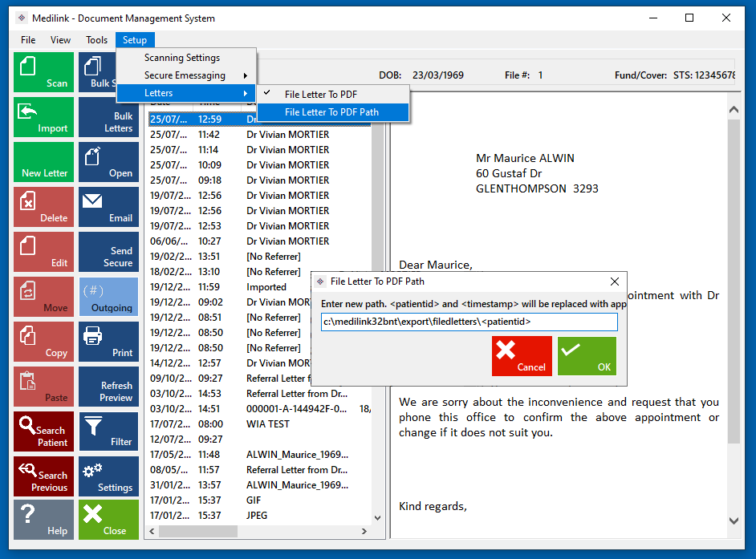The height and width of the screenshot is (559, 756).
Task: Click the Email envelope tool
Action: 108,207
